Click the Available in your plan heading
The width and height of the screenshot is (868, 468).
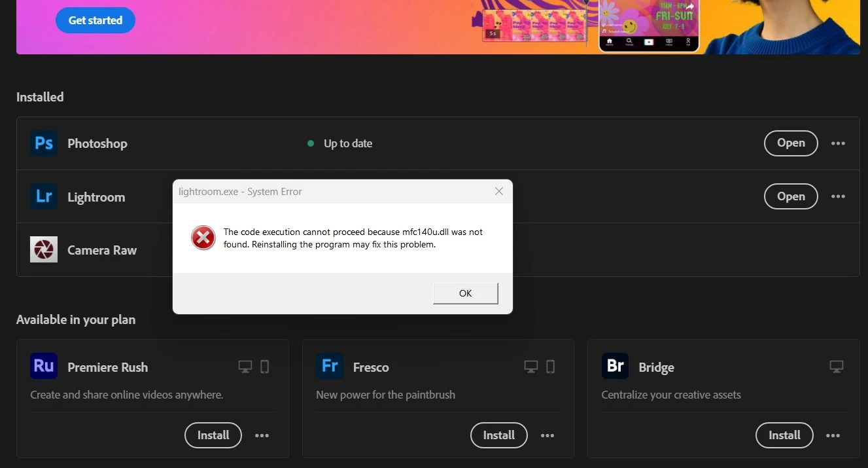tap(76, 319)
